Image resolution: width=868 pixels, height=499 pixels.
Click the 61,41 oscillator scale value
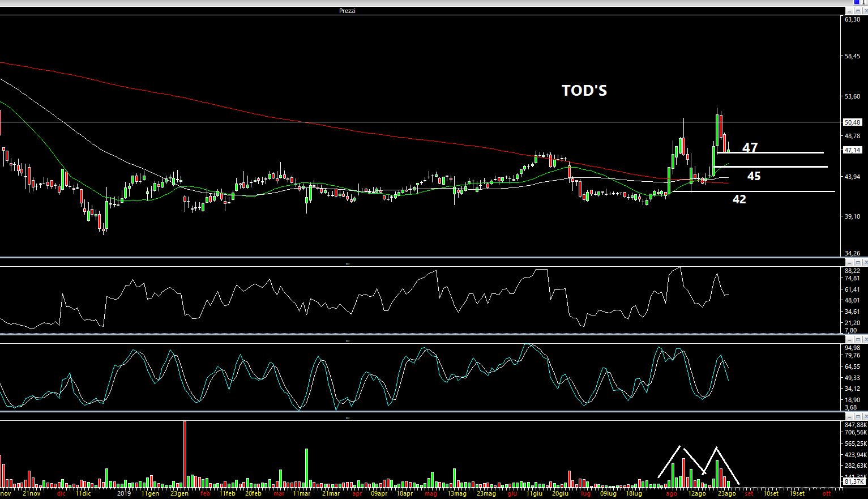click(x=852, y=290)
